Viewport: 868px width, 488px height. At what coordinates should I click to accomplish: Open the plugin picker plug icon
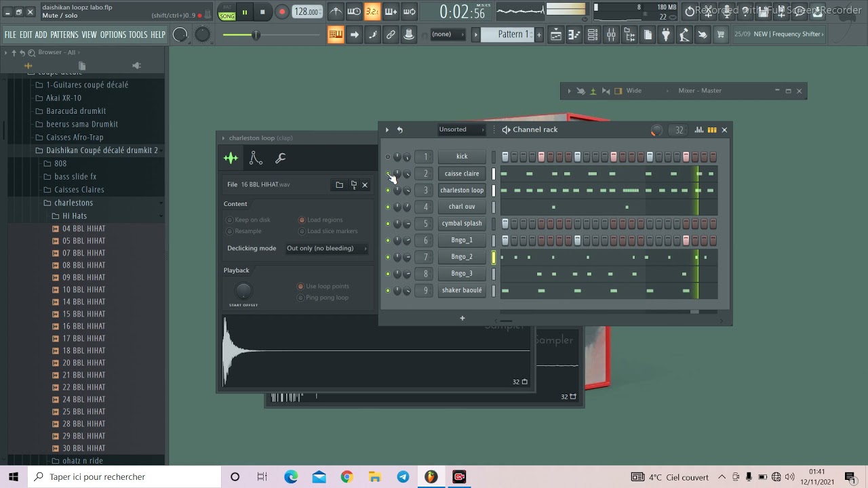tap(666, 35)
